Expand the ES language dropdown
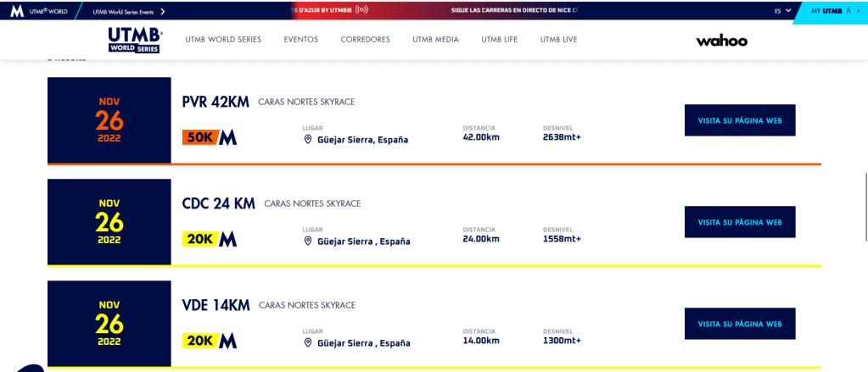The image size is (868, 372). [x=782, y=11]
